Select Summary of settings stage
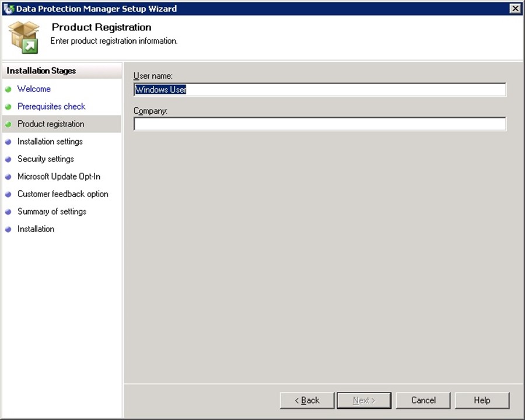This screenshot has height=420, width=525. click(x=52, y=212)
